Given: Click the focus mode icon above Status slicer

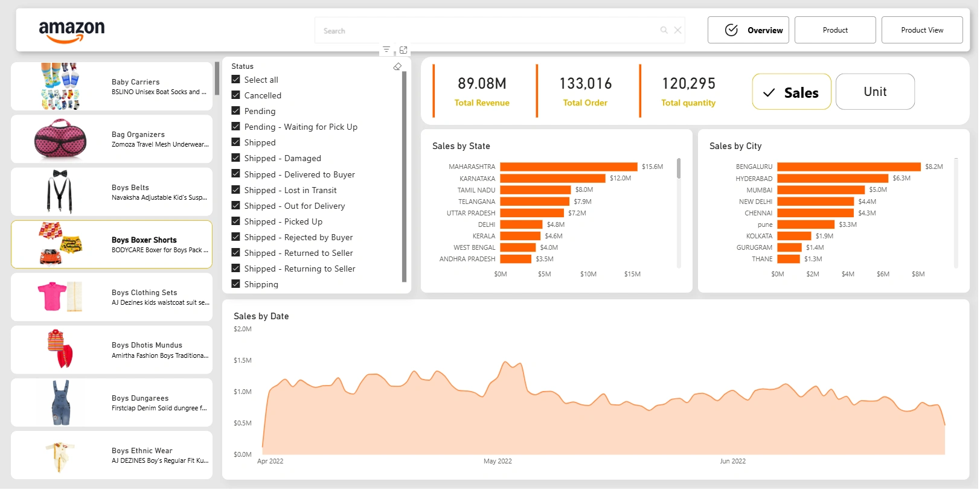Looking at the screenshot, I should point(403,49).
